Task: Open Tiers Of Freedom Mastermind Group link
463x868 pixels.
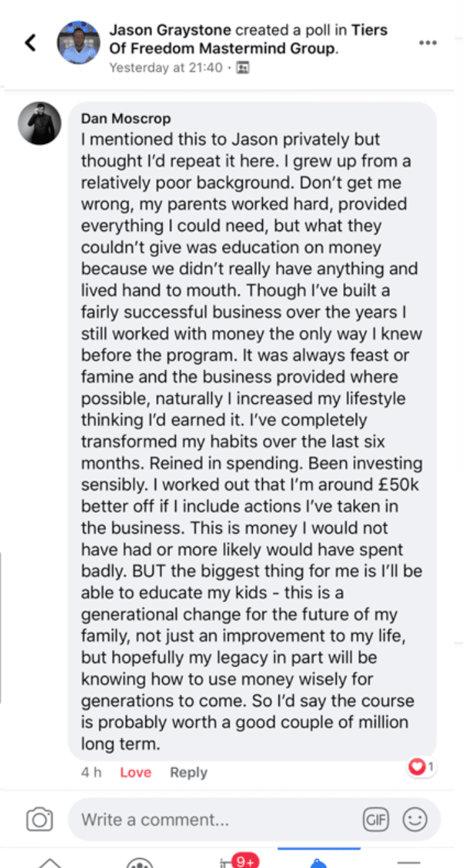Action: 224,49
